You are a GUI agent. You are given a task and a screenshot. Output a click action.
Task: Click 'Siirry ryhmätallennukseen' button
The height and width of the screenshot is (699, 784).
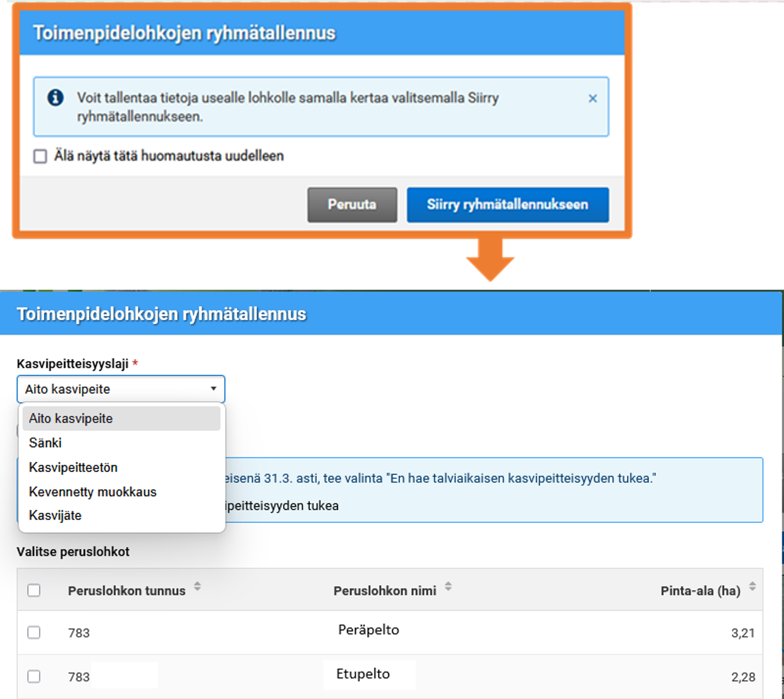(x=508, y=205)
